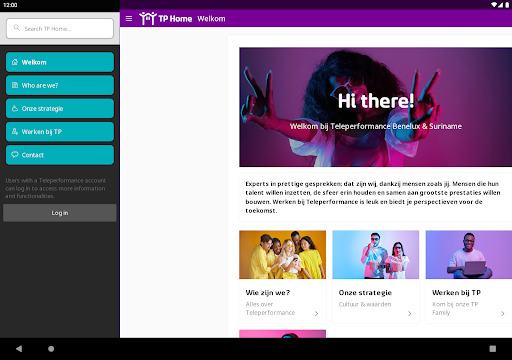Image resolution: width=512 pixels, height=360 pixels.
Task: Open the Who are we? menu item
Action: [x=60, y=85]
